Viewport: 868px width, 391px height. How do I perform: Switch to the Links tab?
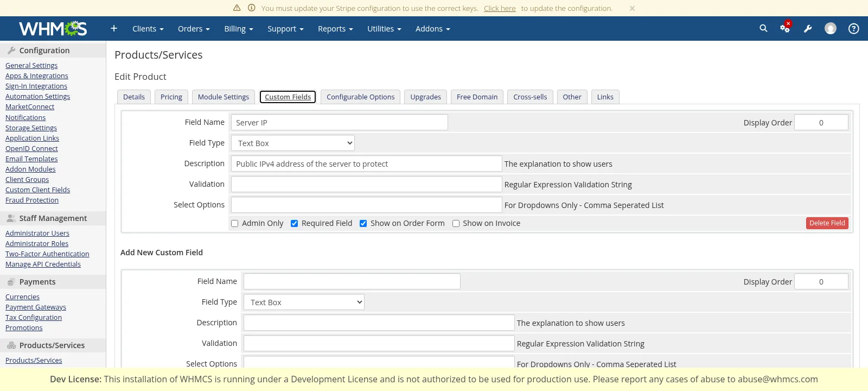tap(605, 97)
